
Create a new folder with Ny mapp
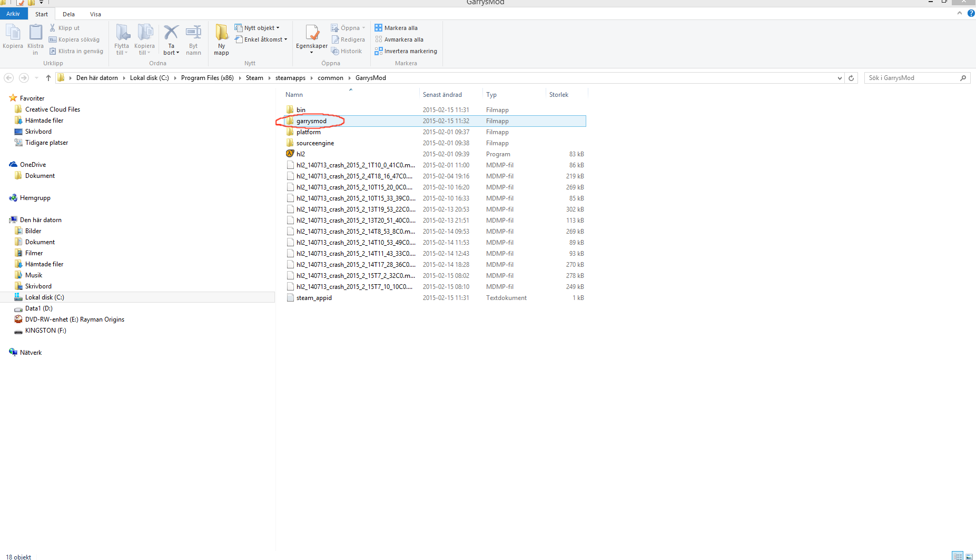221,39
